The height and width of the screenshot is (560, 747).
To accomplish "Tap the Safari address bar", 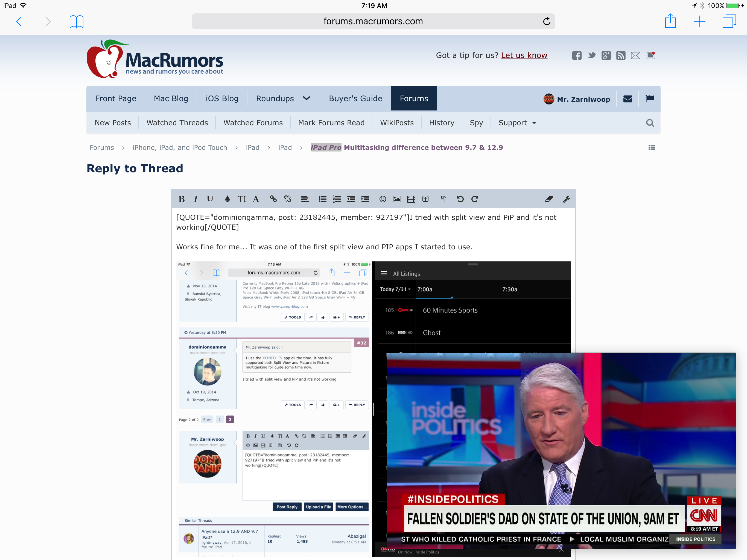I will coord(373,21).
